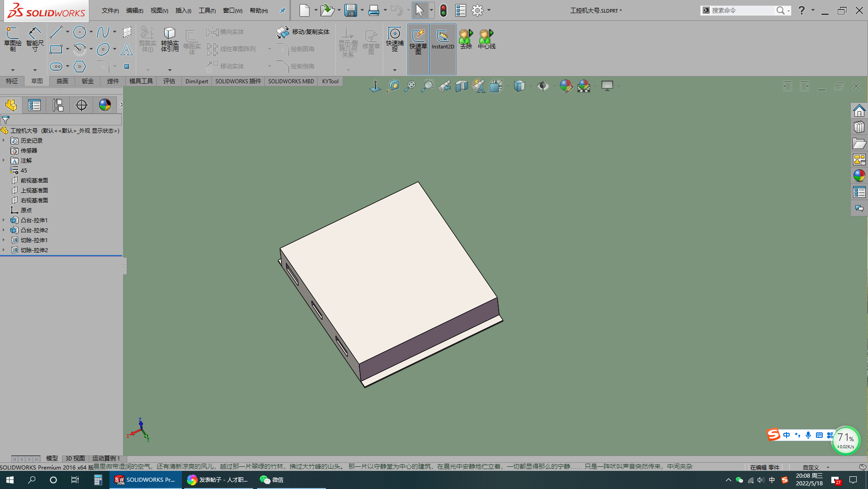Open the 文件(F) file menu
This screenshot has width=868, height=489.
tap(110, 10)
